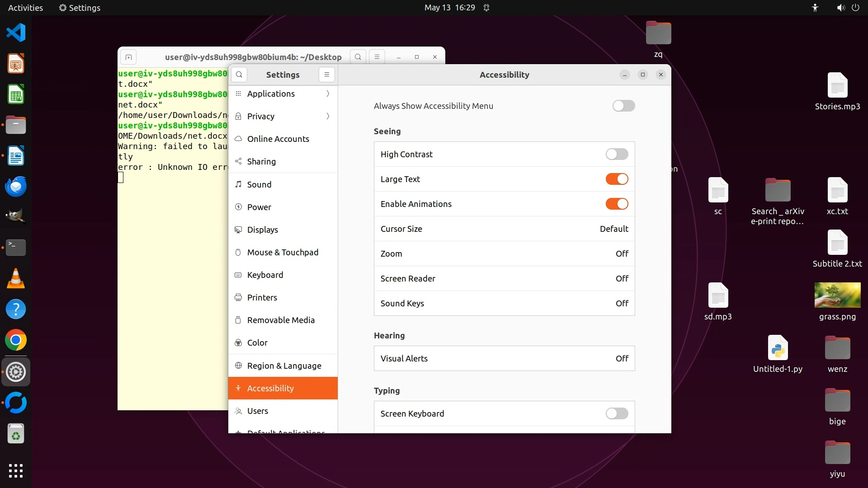Click the Settings search icon

click(x=239, y=75)
